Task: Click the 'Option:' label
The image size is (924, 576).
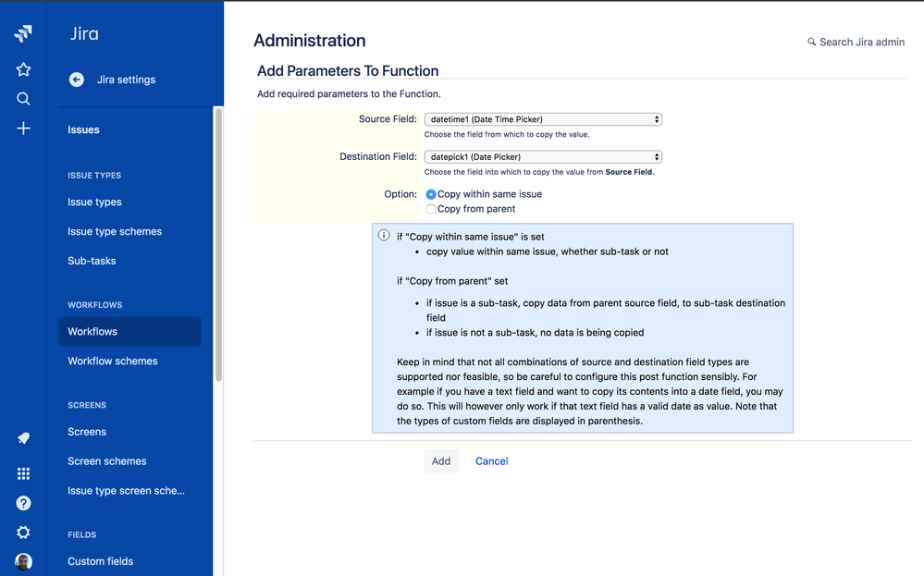Action: (400, 194)
